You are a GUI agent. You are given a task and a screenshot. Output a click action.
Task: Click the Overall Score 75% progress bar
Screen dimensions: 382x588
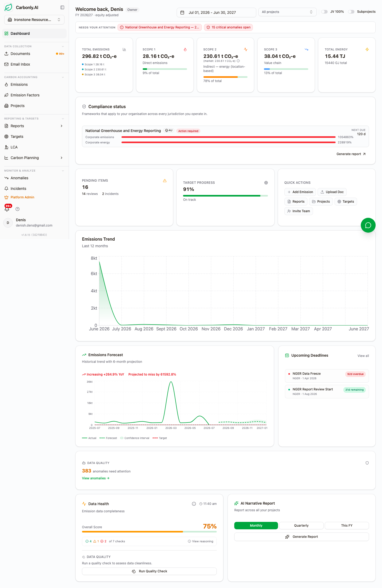point(149,532)
